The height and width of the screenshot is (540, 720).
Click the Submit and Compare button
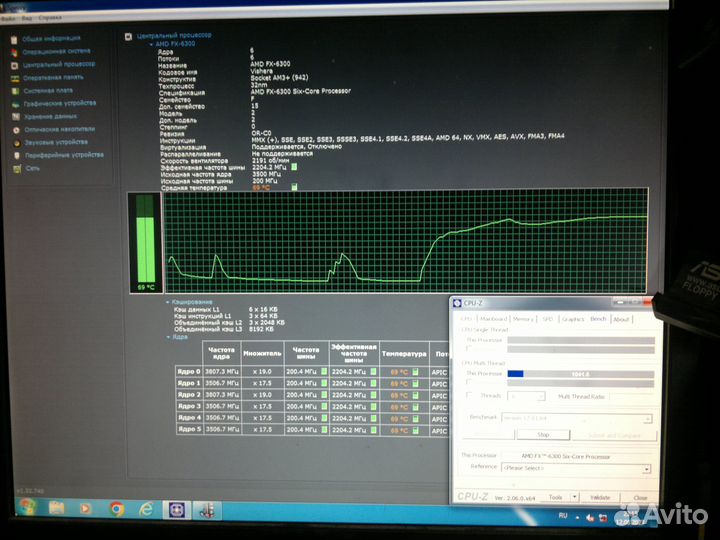(x=614, y=435)
